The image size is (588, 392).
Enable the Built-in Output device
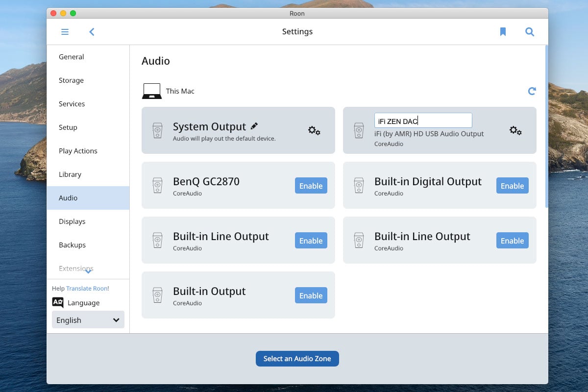coord(311,295)
